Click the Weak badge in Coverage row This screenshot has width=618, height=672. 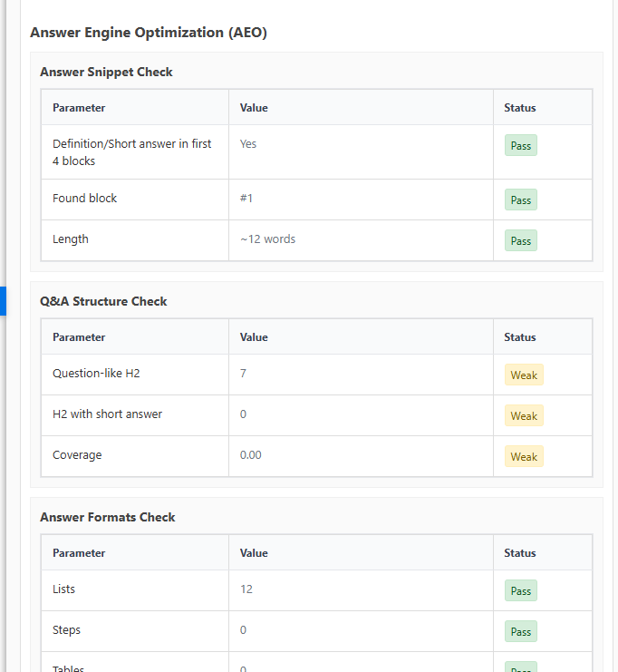tap(524, 456)
